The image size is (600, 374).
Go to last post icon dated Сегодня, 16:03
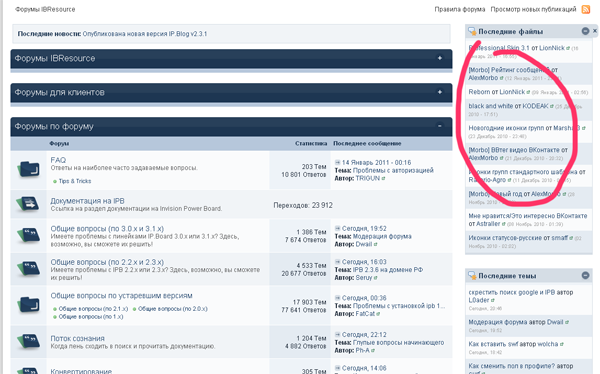tap(337, 262)
